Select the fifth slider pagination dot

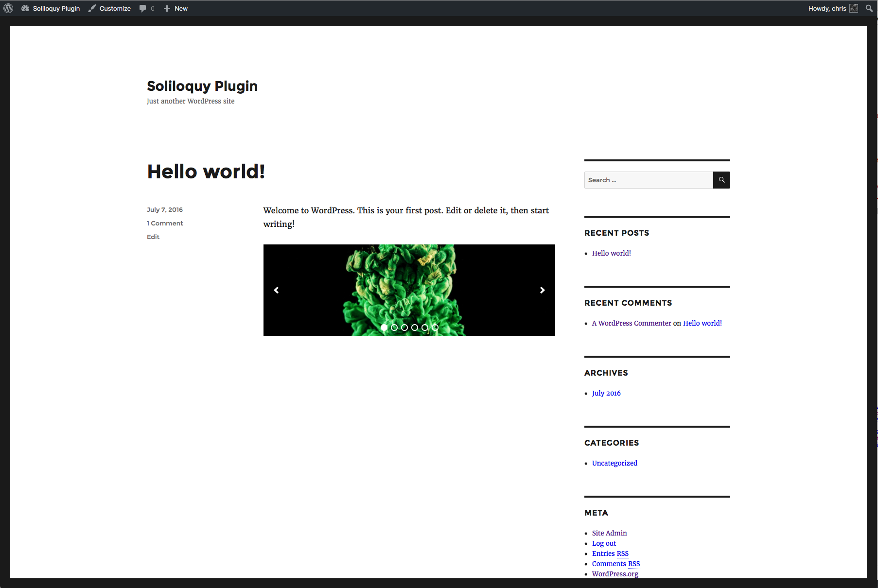(425, 328)
